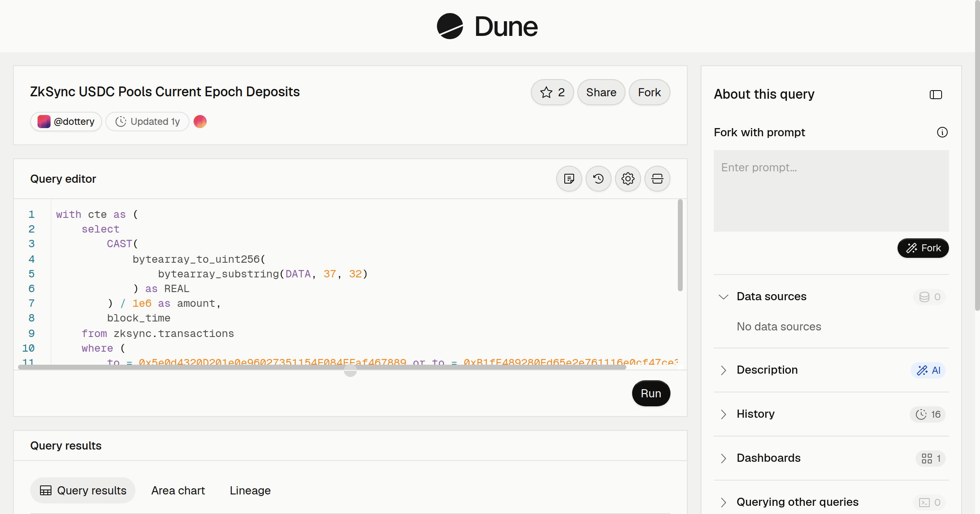Toggle editor layout icon

657,179
